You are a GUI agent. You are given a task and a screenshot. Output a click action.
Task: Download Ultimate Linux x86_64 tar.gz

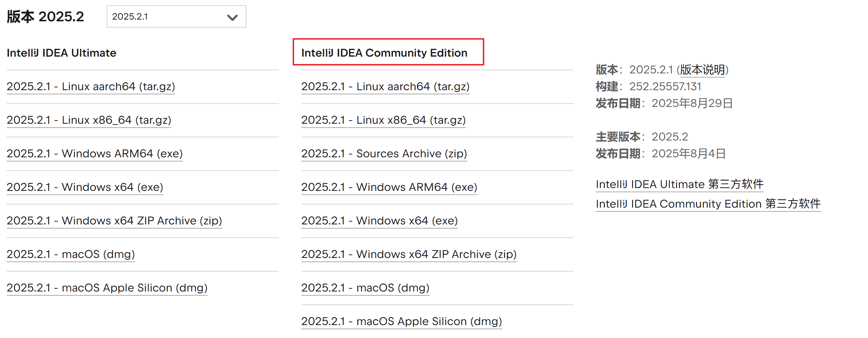[x=89, y=120]
